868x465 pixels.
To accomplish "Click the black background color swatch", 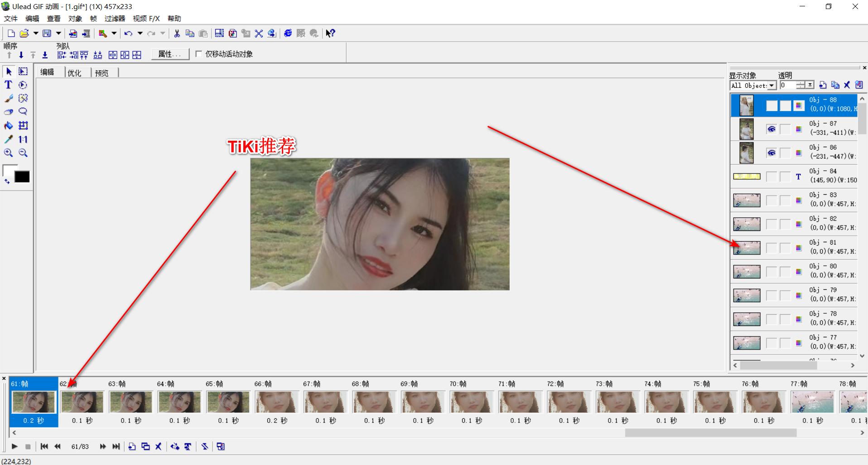I will coord(22,177).
